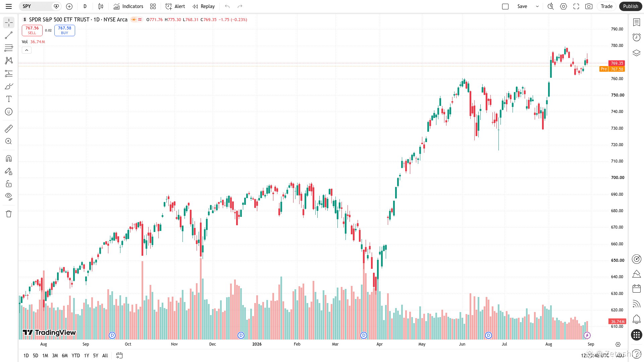Select the trend line tool
The image size is (644, 362).
[x=9, y=35]
